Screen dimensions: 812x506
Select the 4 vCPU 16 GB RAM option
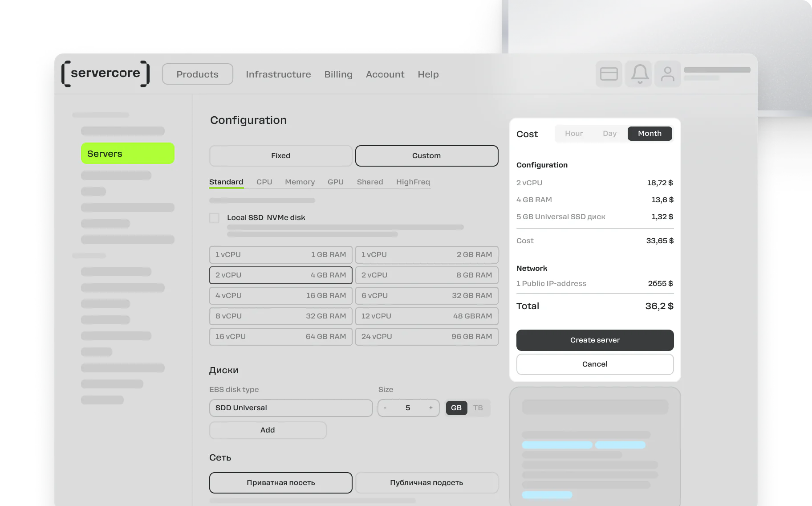point(281,296)
